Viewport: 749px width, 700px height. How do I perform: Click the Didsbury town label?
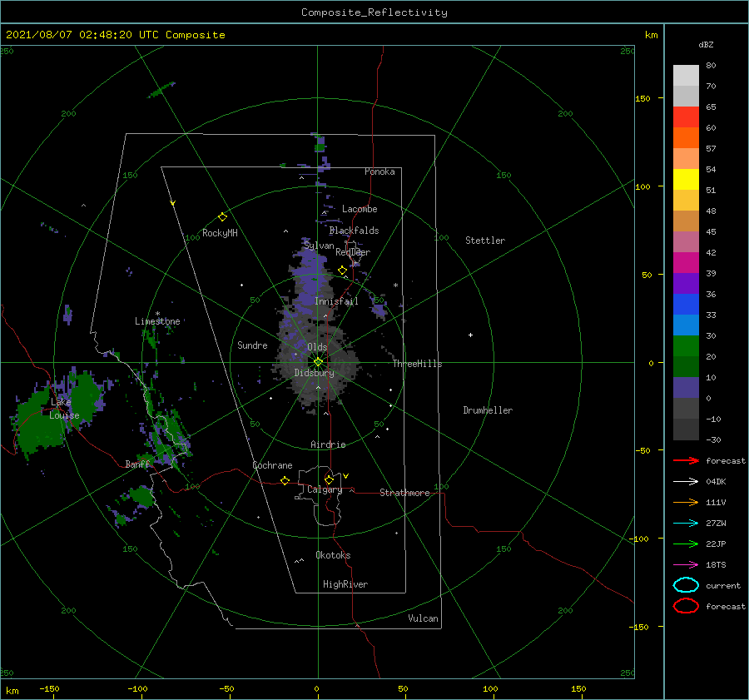pyautogui.click(x=315, y=373)
